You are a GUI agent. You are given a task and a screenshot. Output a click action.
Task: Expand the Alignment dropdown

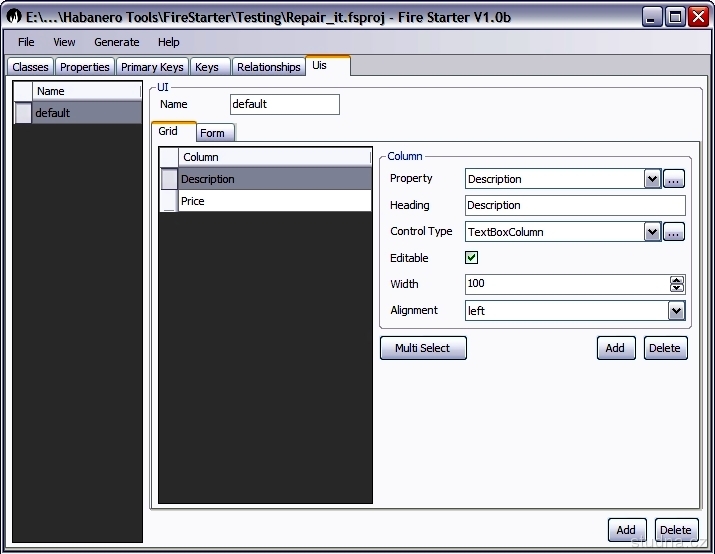(x=676, y=311)
